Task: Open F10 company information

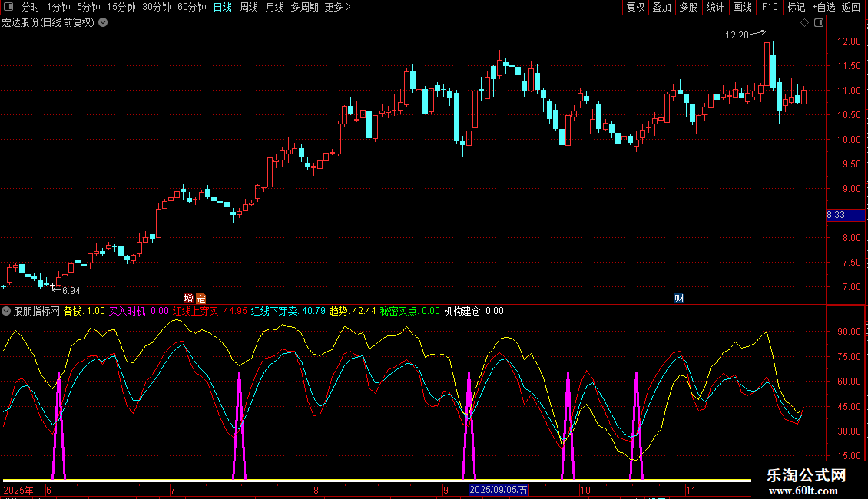Action: (770, 8)
